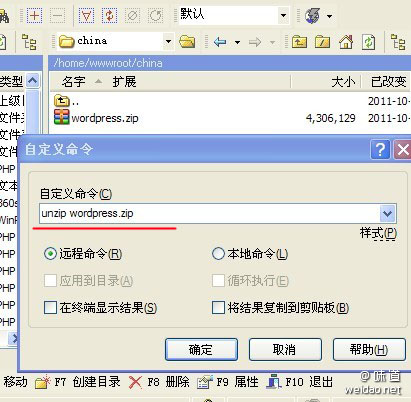
Task: Click the parent directory folder icon
Action: tap(299, 42)
